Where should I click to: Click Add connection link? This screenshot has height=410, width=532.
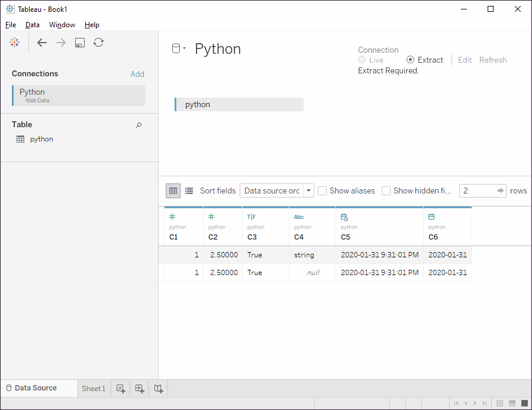137,74
